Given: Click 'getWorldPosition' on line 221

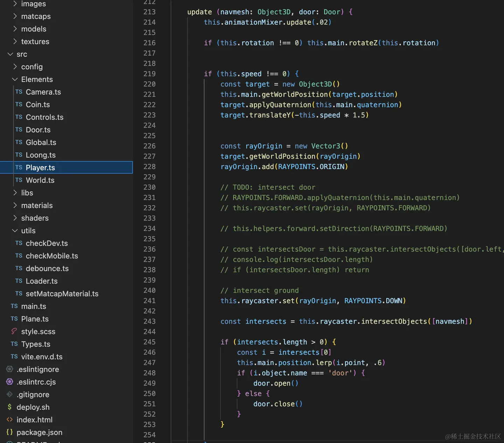Looking at the screenshot, I should point(295,95).
